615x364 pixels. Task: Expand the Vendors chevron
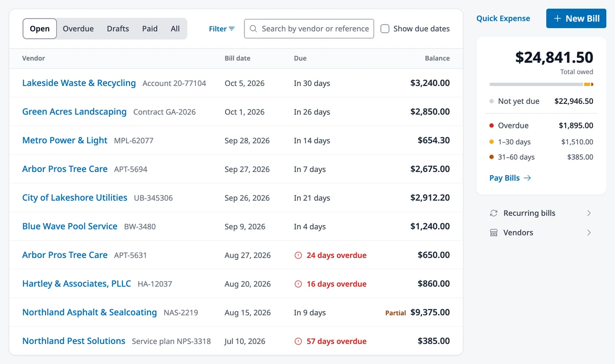pos(589,232)
